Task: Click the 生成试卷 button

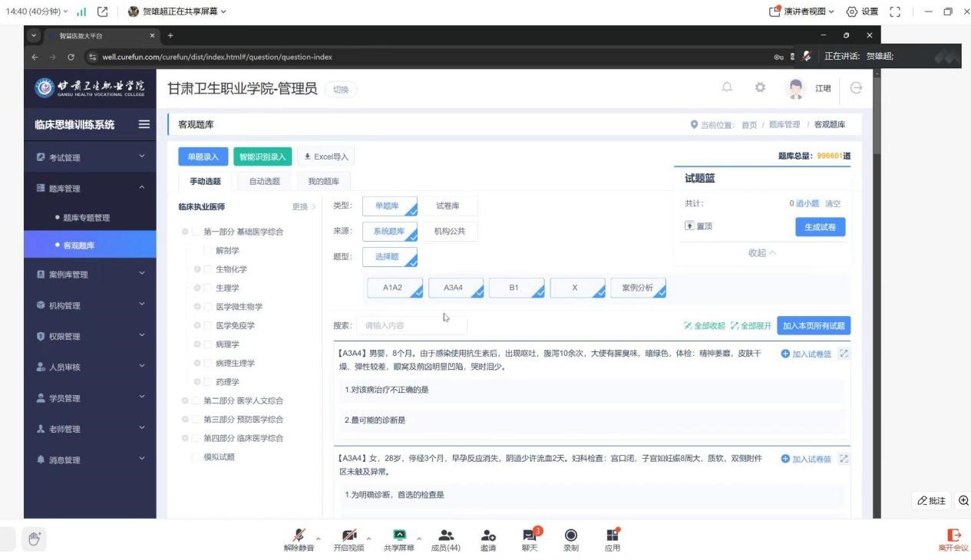Action: (x=820, y=226)
